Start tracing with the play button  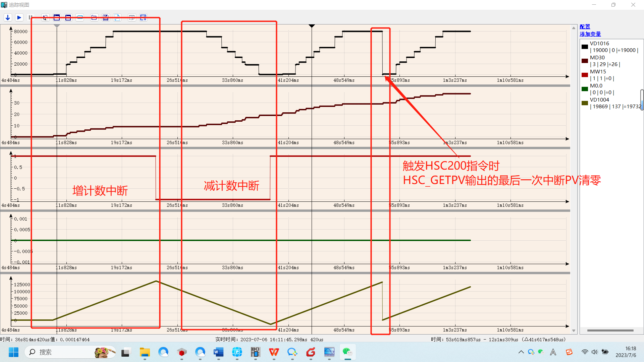(x=19, y=17)
